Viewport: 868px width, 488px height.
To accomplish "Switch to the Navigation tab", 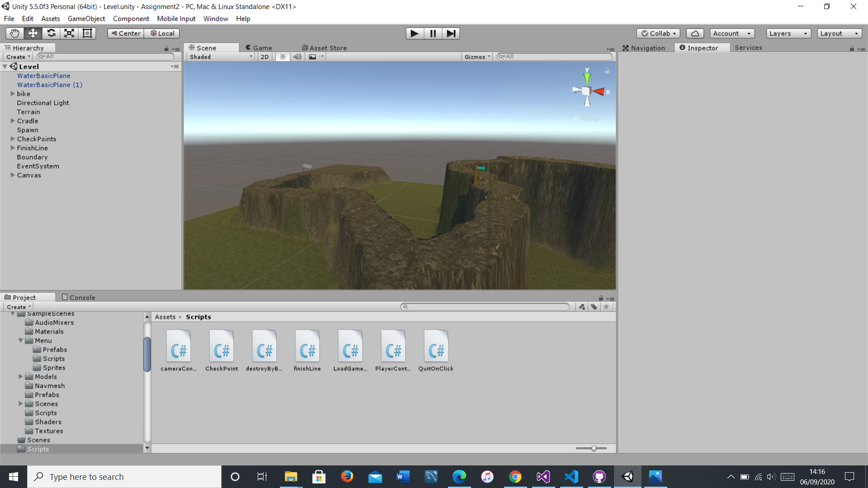I will point(644,48).
